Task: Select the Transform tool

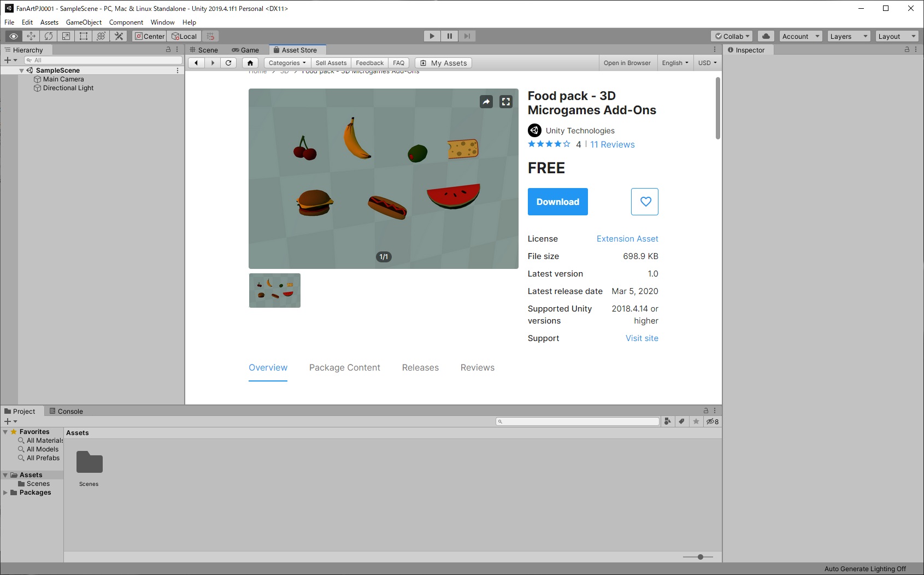Action: coord(101,36)
